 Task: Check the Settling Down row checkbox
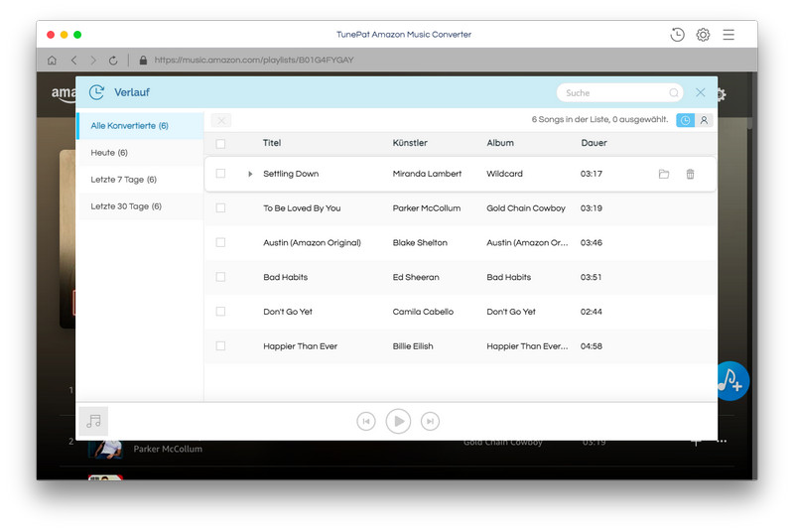(x=220, y=174)
